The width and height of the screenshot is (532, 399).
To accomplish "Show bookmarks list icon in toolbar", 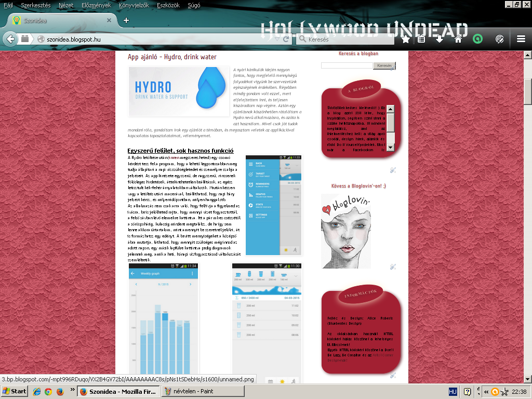I will (421, 39).
